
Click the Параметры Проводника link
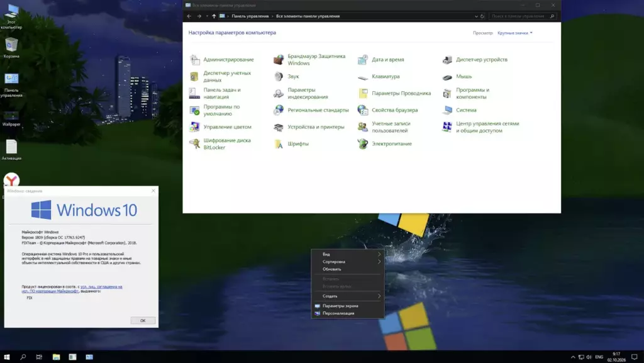click(x=401, y=93)
